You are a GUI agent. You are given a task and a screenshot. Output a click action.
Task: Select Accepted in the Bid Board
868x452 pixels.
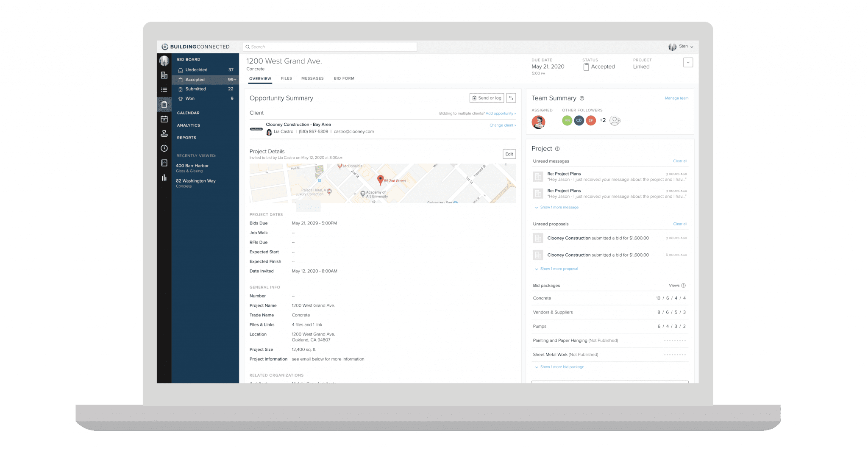(206, 80)
